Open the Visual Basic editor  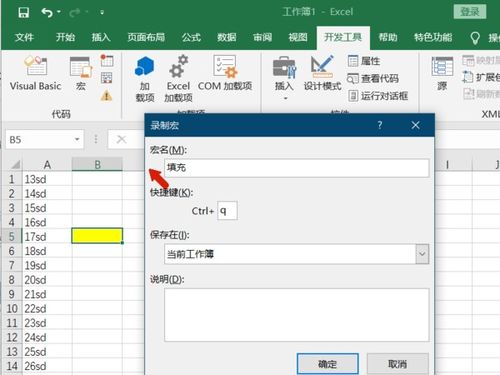point(35,73)
